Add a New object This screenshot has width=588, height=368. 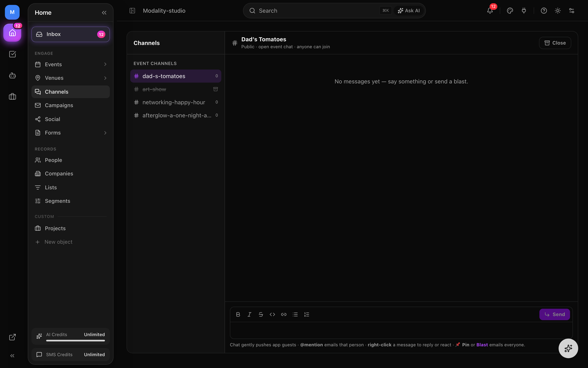point(71,242)
